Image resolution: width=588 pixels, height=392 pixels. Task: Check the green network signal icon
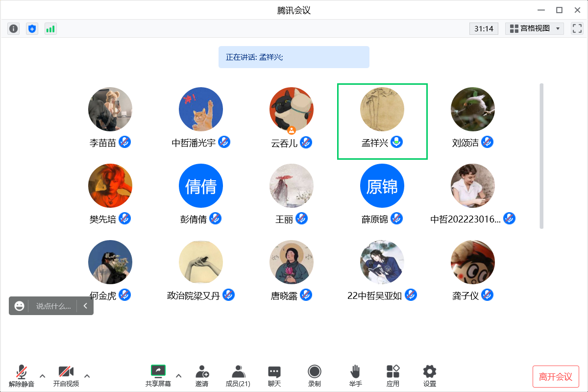point(50,29)
